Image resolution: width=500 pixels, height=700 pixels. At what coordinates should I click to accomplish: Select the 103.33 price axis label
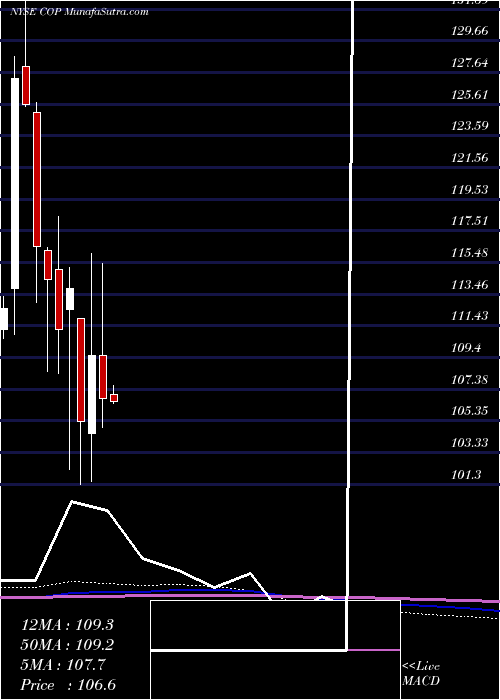[x=470, y=442]
